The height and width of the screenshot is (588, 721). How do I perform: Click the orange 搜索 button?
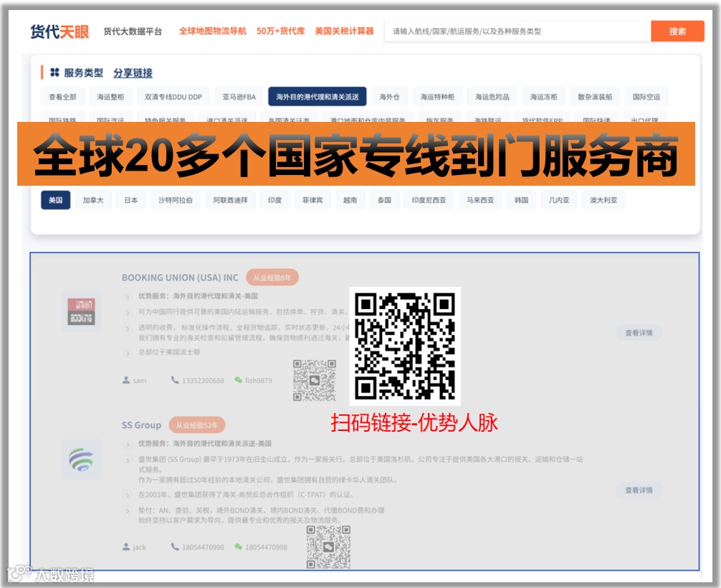677,32
